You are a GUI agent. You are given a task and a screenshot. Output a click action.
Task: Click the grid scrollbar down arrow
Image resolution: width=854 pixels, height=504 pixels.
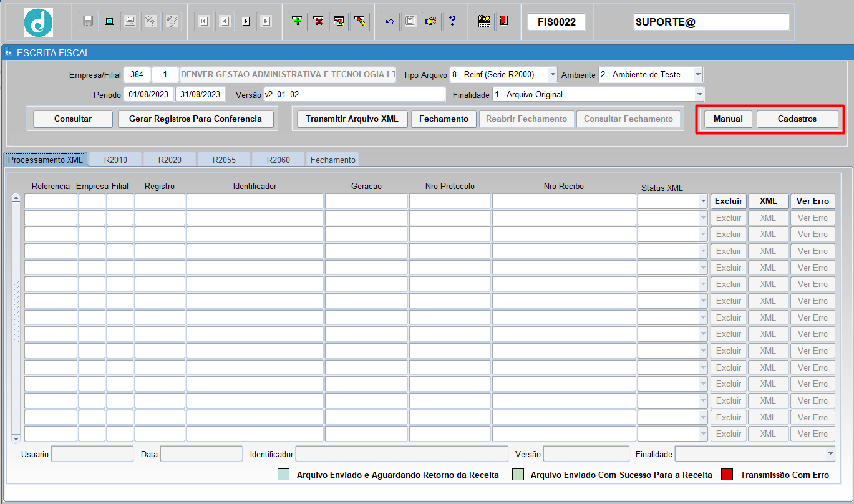pos(16,439)
